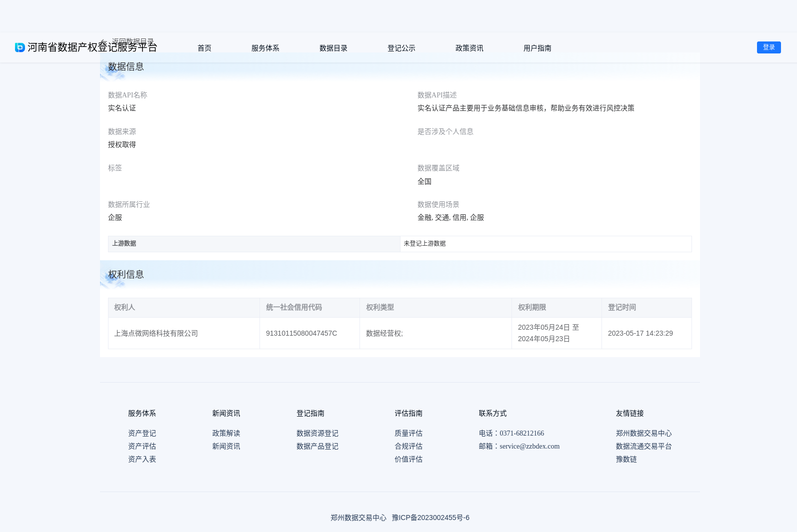Click the 权利类型 column header
Screen dimensions: 797x532
click(x=435, y=308)
